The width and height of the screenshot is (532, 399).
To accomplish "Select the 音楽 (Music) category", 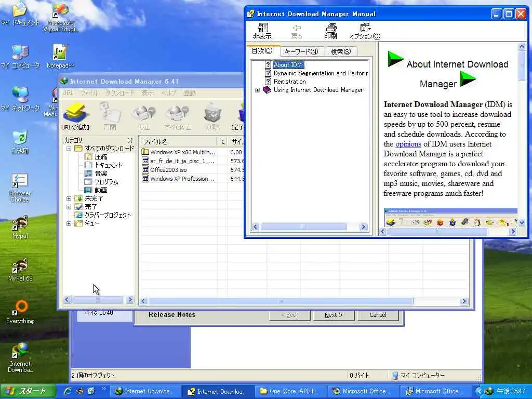I will 101,174.
